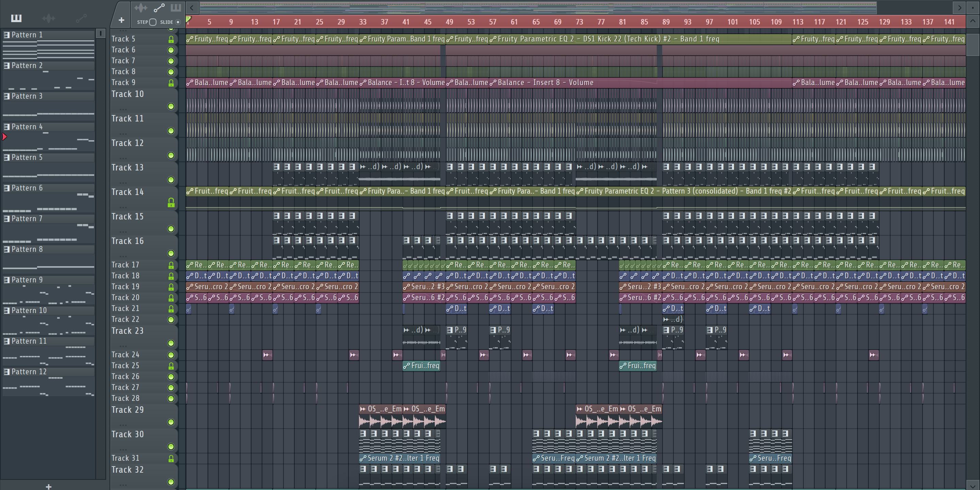
Task: Click the vertical scroll up arrow
Action: [973, 21]
